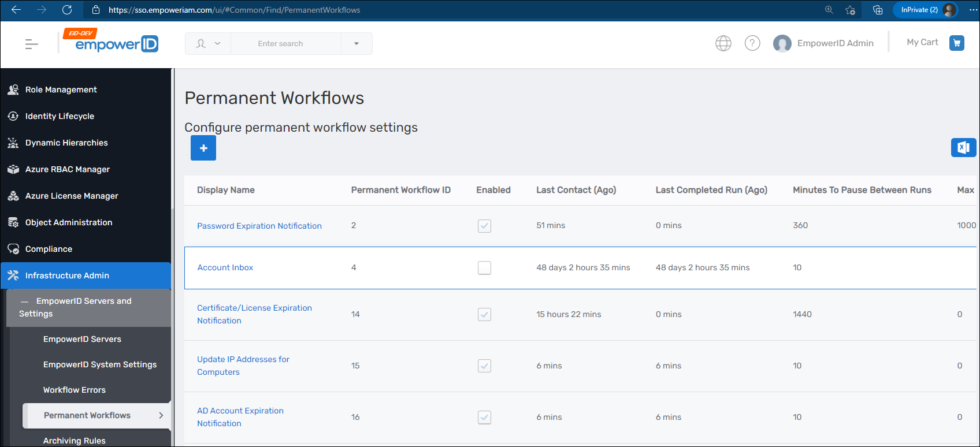This screenshot has width=980, height=447.
Task: Click the Azure License Manager sidebar icon
Action: pyautogui.click(x=13, y=196)
